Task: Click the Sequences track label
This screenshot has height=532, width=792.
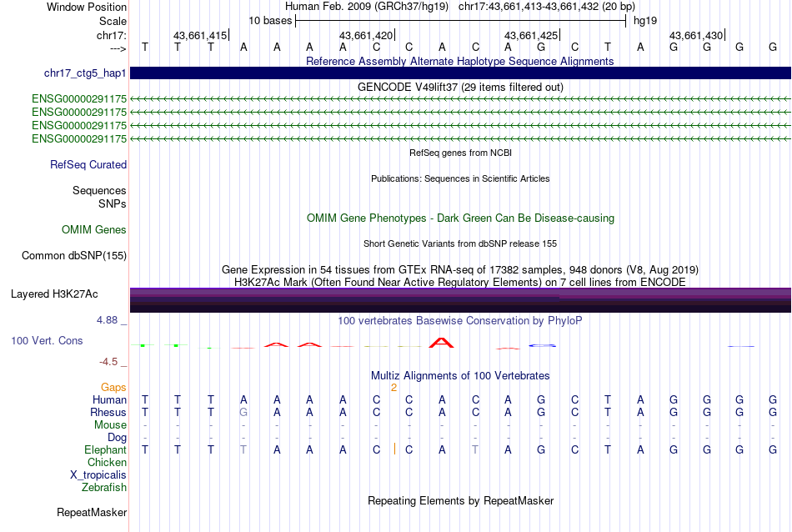Action: click(x=99, y=190)
